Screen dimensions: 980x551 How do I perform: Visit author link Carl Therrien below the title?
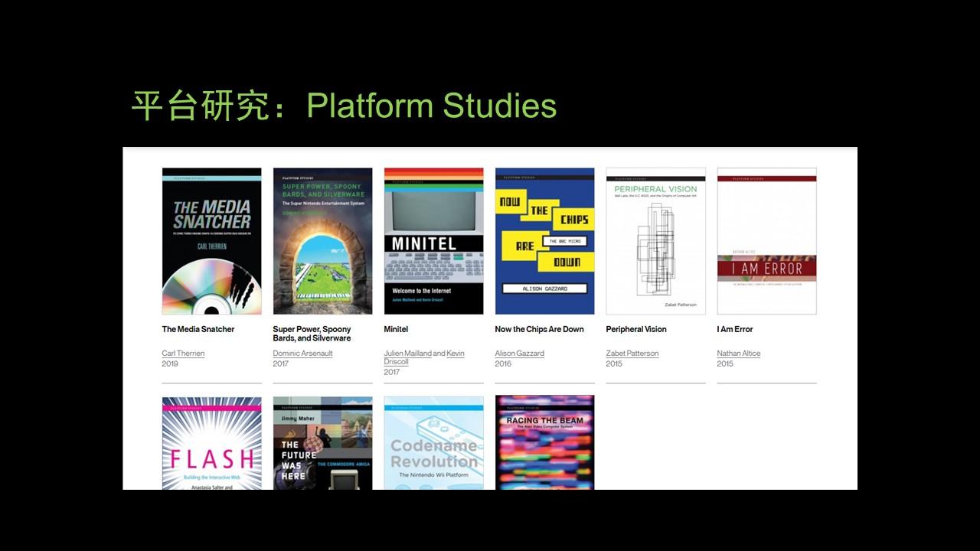pos(183,354)
